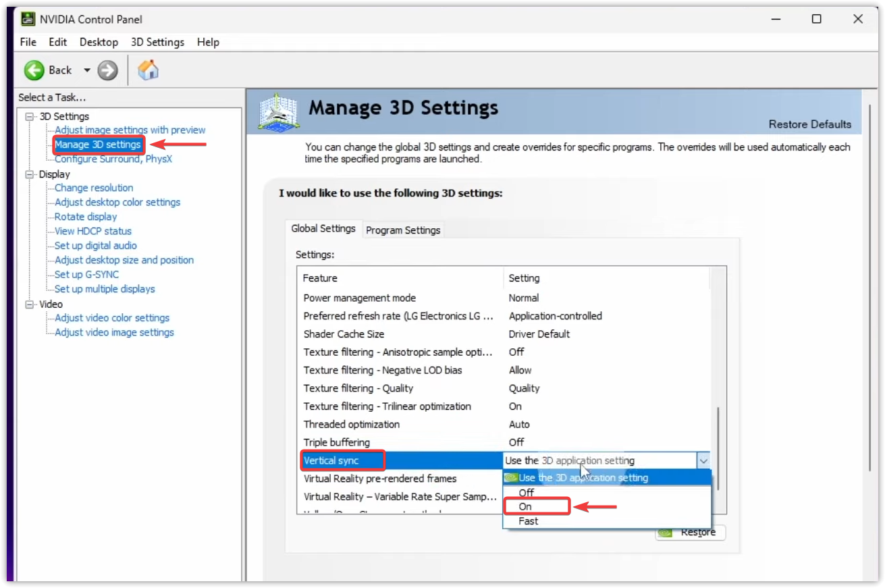The width and height of the screenshot is (885, 588).
Task: Click the Forward arrow icon in toolbar
Action: (107, 70)
